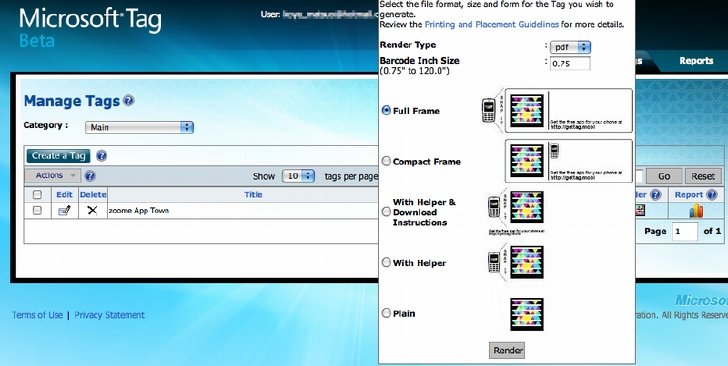The width and height of the screenshot is (728, 366).
Task: Click the Render column help icon
Action: click(655, 195)
